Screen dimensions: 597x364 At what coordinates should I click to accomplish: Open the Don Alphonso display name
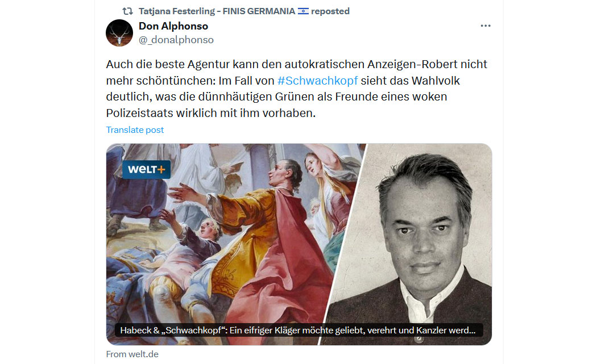pyautogui.click(x=173, y=26)
